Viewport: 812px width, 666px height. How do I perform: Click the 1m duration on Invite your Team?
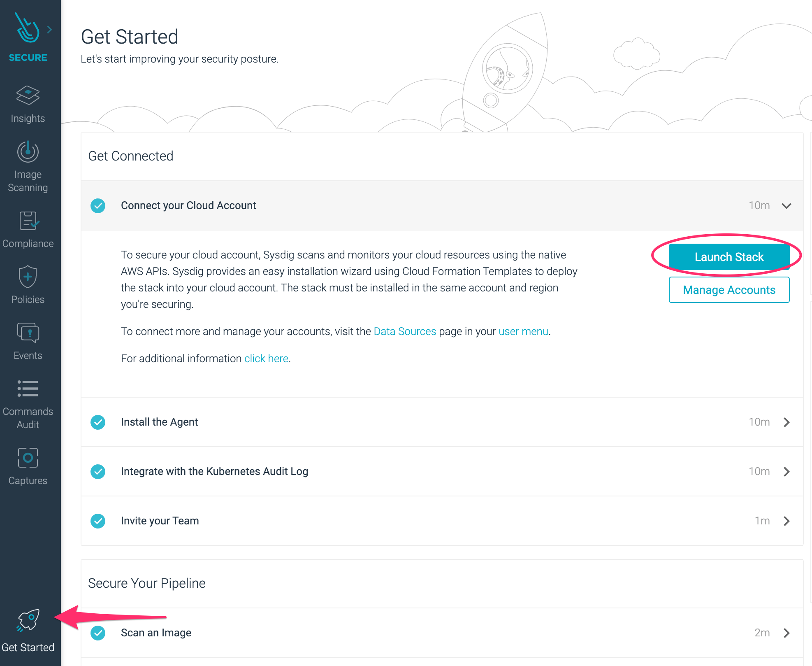[762, 521]
